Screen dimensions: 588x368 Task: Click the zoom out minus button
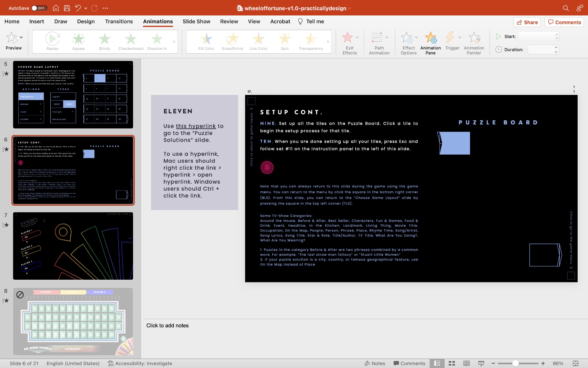[x=494, y=363]
